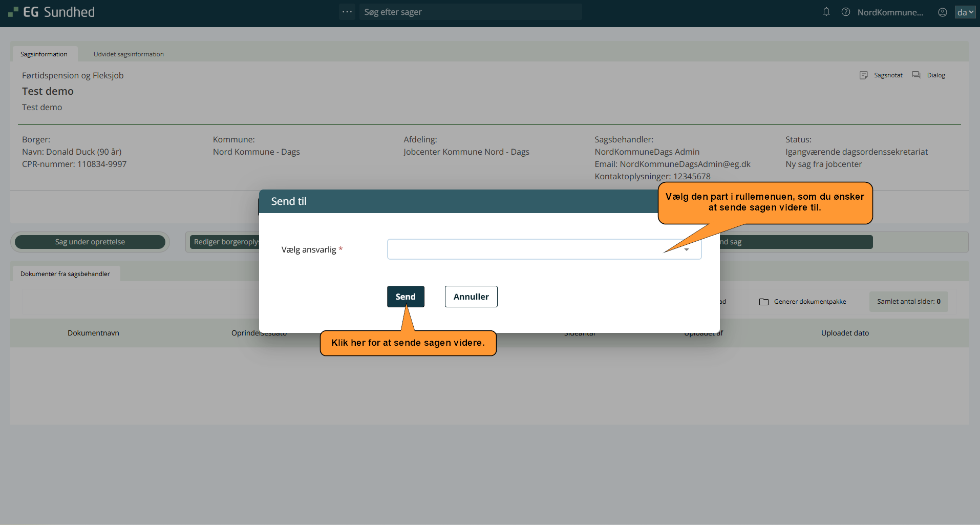Viewport: 980px width, 525px height.
Task: Open Sagsnotat note icon
Action: pos(863,75)
